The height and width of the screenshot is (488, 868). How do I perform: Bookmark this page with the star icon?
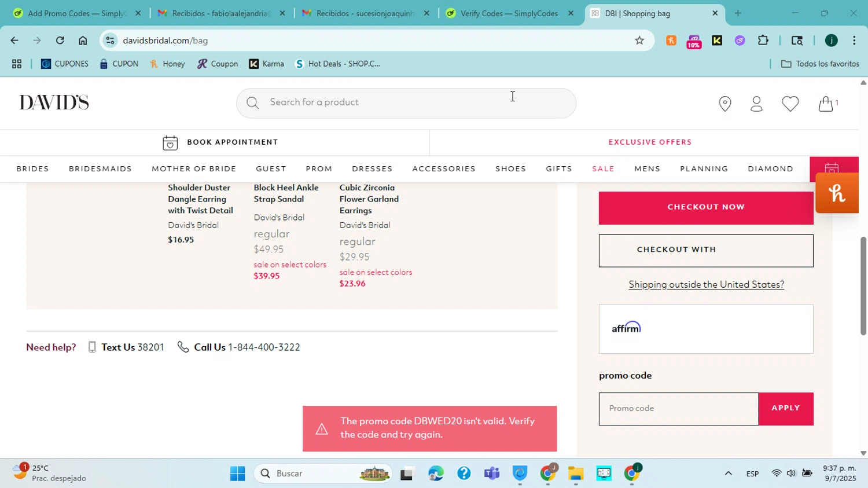(x=639, y=41)
